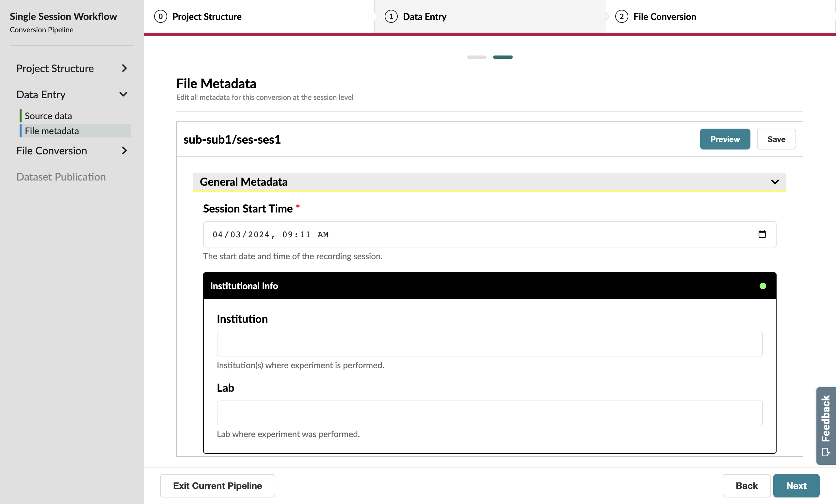Focus the Institution text field
Screen dimensions: 836x504
[x=490, y=344]
